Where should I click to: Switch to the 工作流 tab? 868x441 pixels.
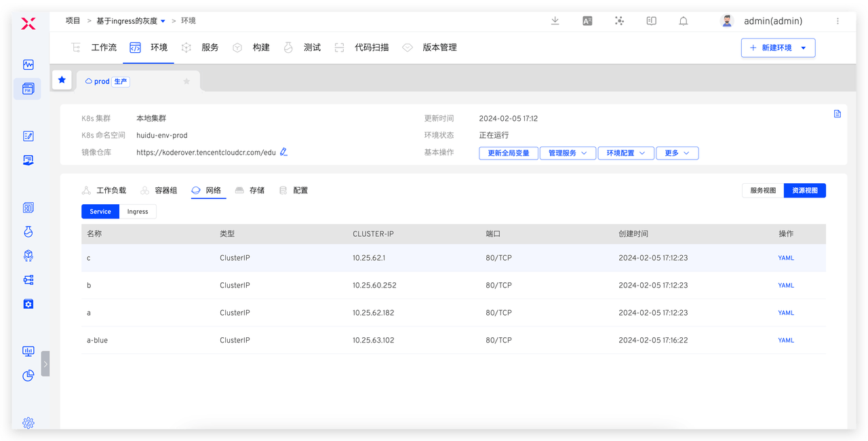pos(104,47)
